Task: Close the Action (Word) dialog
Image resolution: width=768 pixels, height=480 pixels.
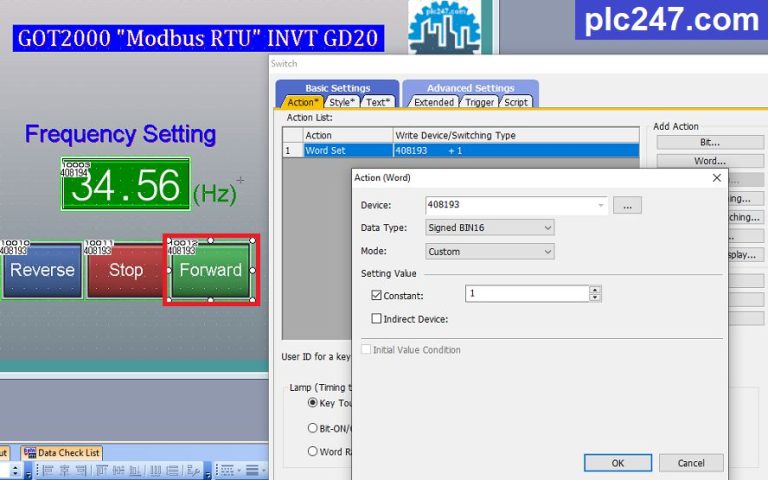Action: [x=717, y=178]
